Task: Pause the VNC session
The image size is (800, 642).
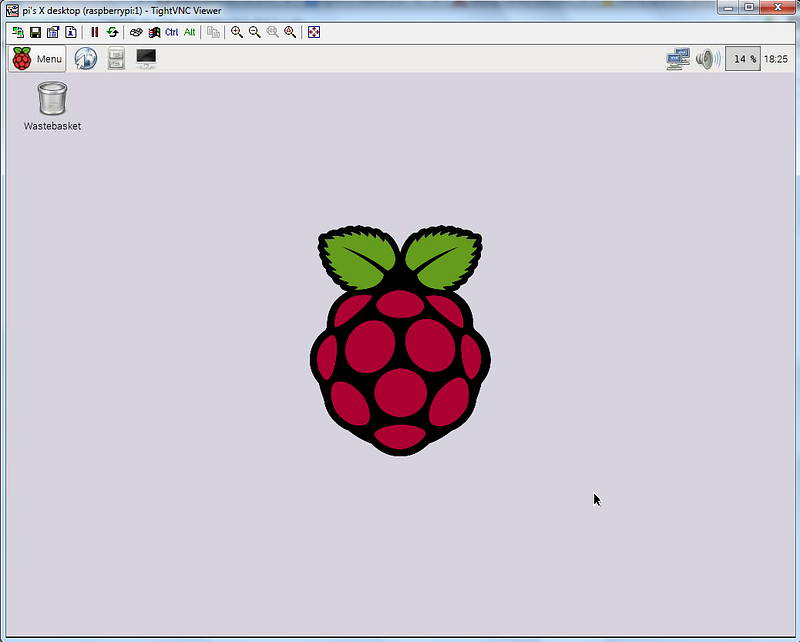Action: [x=94, y=32]
